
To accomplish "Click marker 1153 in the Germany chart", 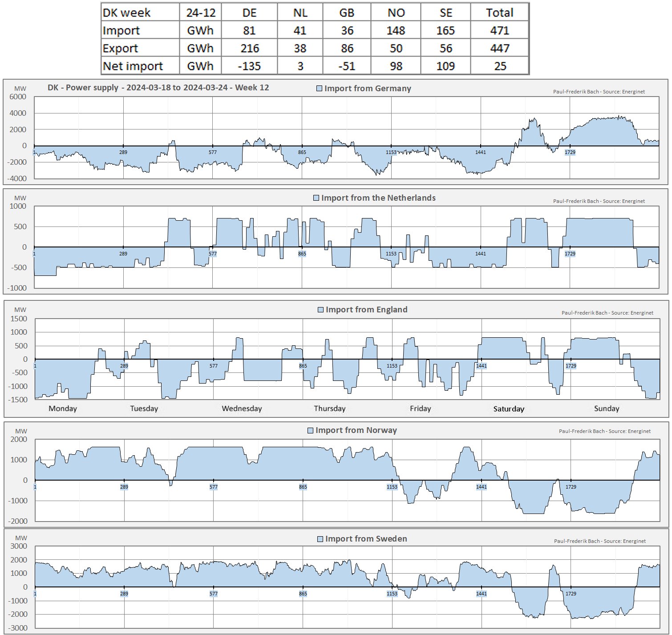I will tap(391, 152).
